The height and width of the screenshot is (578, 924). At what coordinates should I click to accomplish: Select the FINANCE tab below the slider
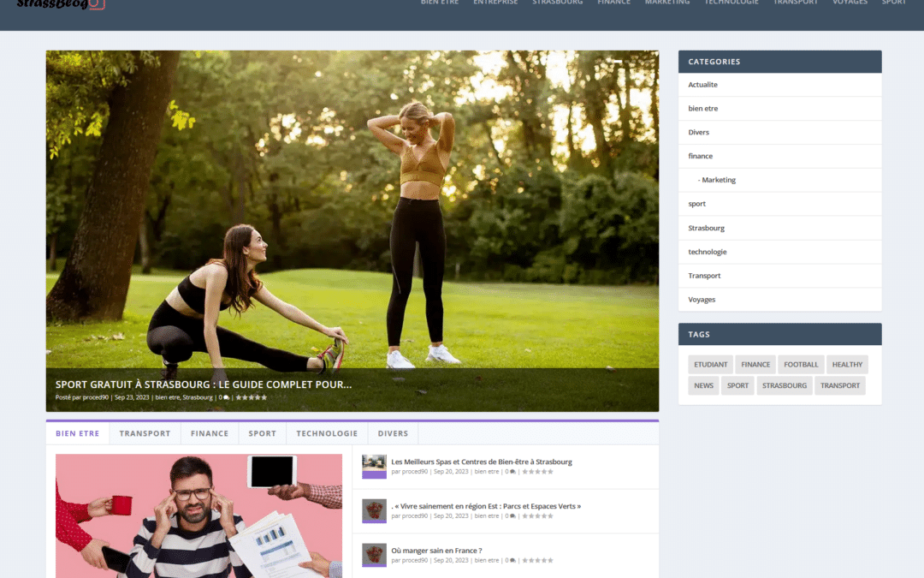[x=209, y=433]
